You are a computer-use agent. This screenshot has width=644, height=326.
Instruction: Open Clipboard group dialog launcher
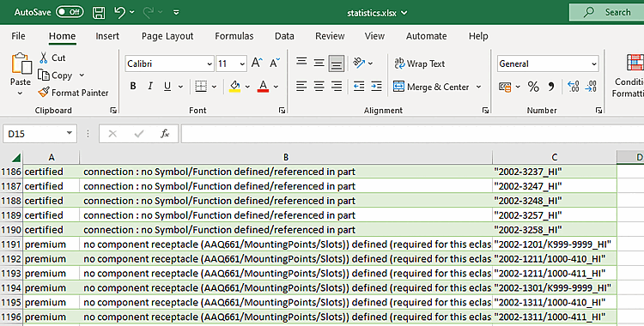pyautogui.click(x=113, y=111)
